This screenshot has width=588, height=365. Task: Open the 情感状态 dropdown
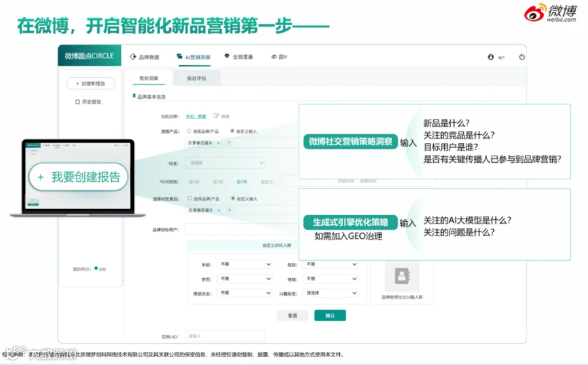(x=245, y=293)
